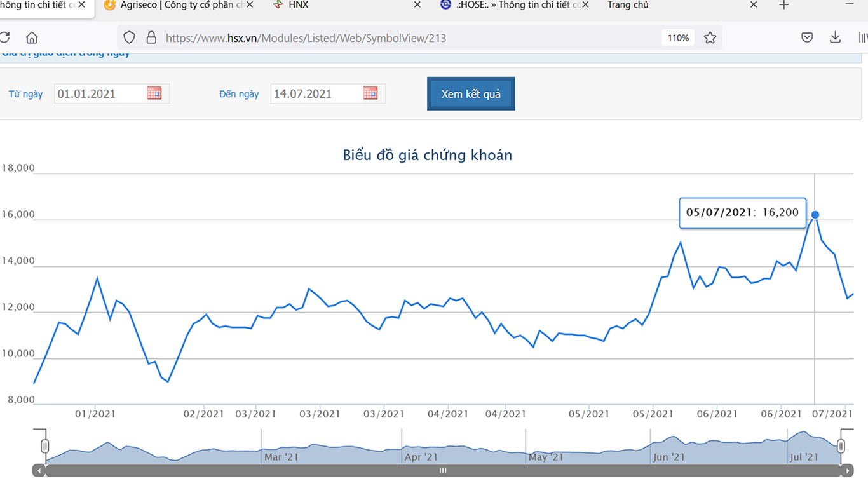This screenshot has width=868, height=488.
Task: Close the HNX tab
Action: [x=417, y=5]
